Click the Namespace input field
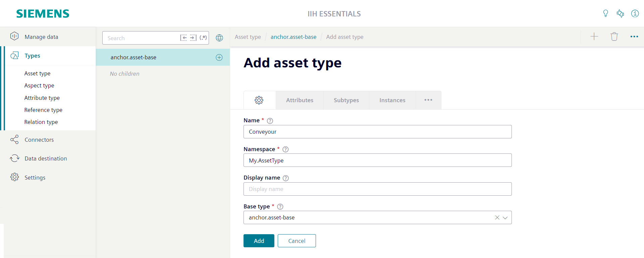This screenshot has height=258, width=644. [378, 160]
